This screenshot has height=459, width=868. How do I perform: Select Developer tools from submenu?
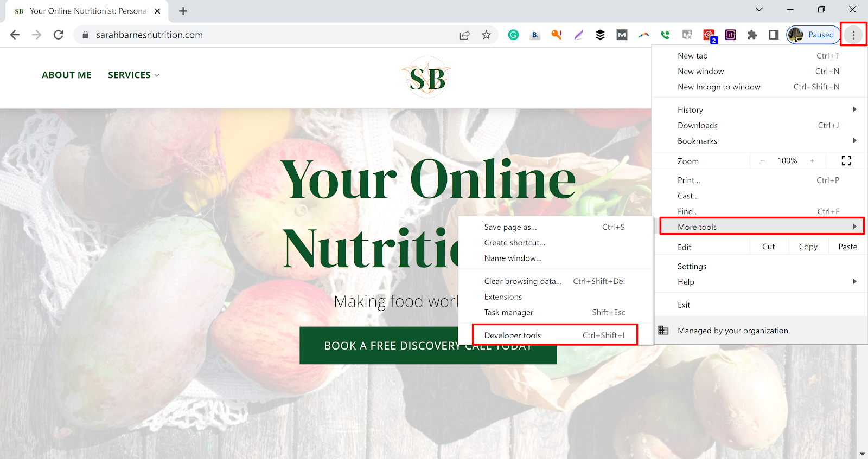[x=555, y=335]
